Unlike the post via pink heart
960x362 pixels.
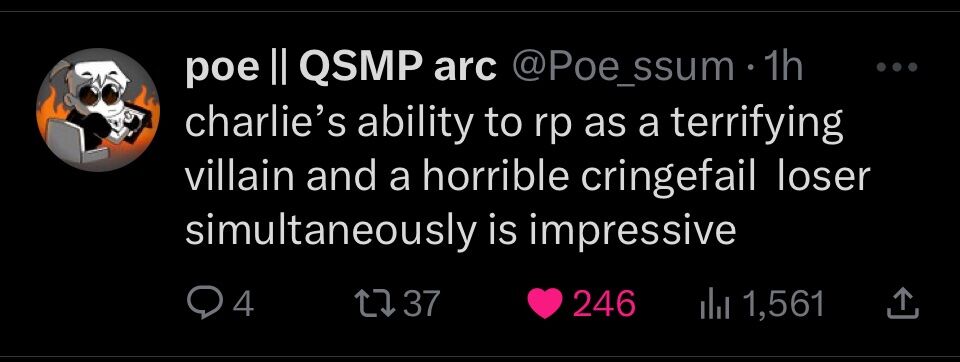pyautogui.click(x=545, y=304)
